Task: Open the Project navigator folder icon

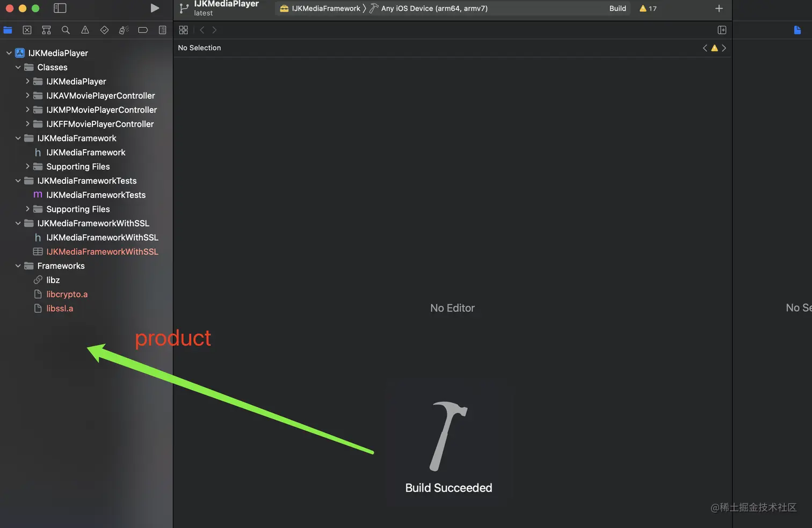Action: [8, 30]
